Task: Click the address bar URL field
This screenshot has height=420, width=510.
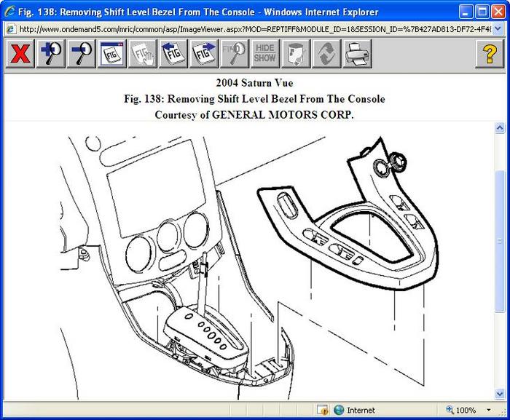Action: [255, 29]
